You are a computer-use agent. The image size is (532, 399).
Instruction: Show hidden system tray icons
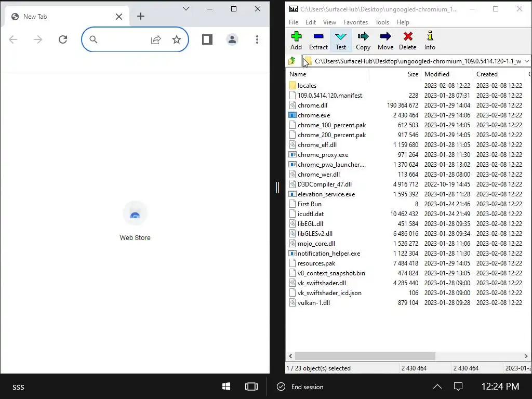tap(437, 387)
